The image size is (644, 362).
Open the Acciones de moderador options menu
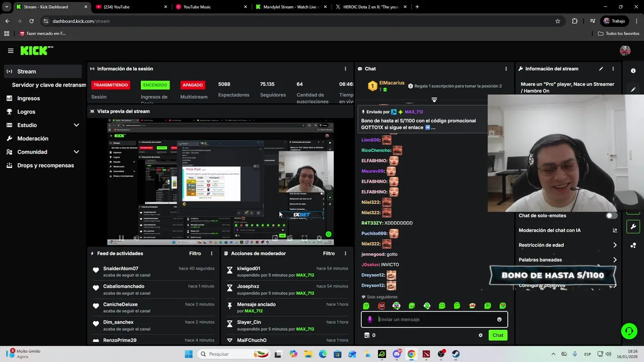(345, 254)
